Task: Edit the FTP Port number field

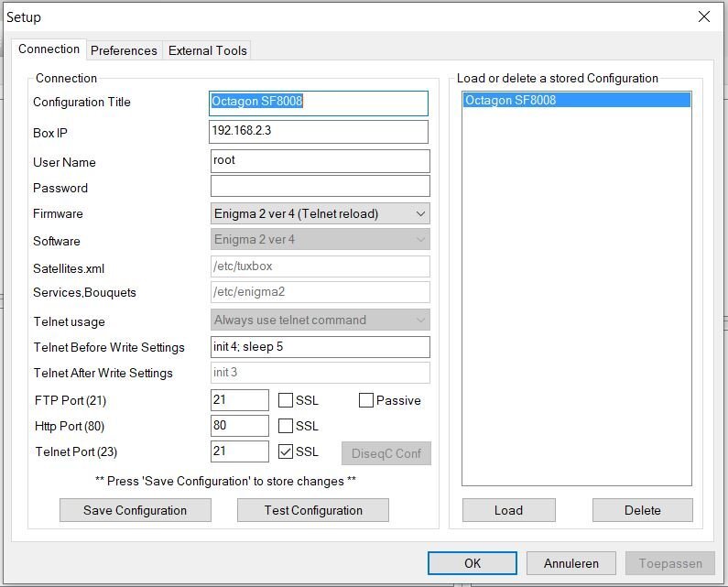Action: (240, 400)
